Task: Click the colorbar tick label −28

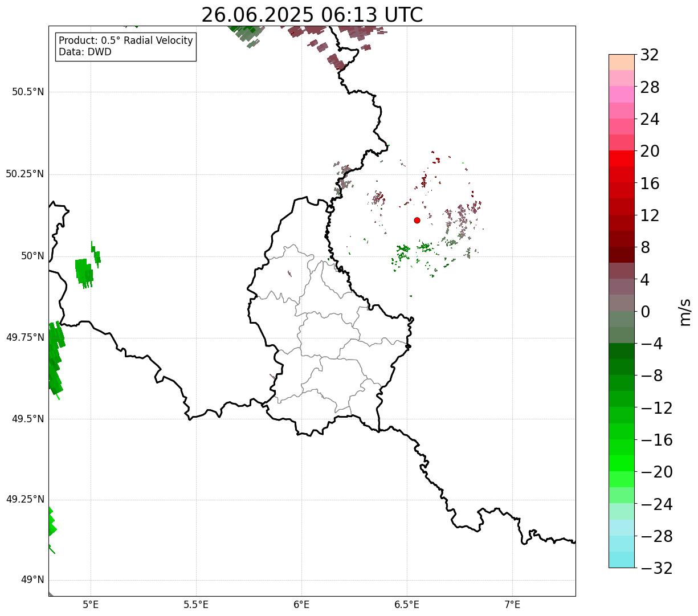Action: tap(656, 536)
